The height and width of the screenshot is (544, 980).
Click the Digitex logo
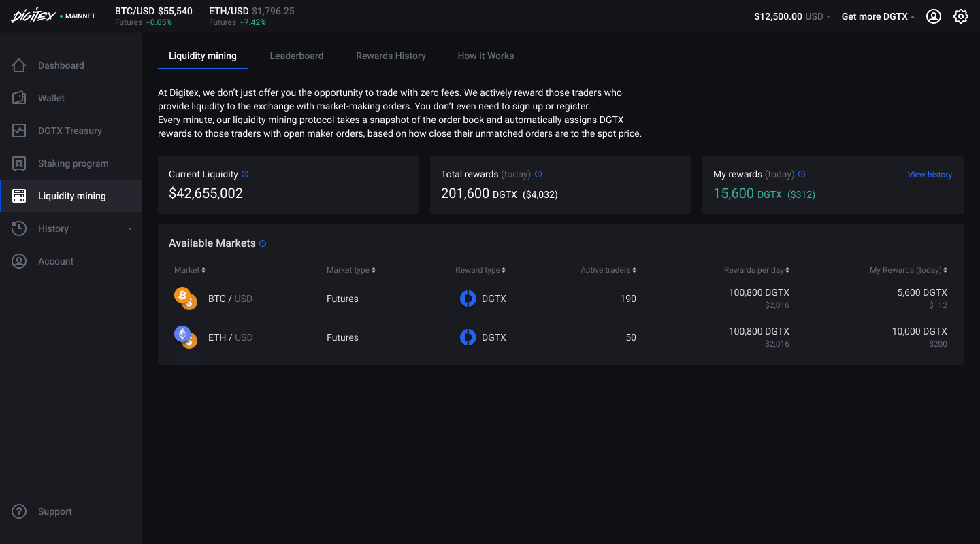[x=32, y=16]
